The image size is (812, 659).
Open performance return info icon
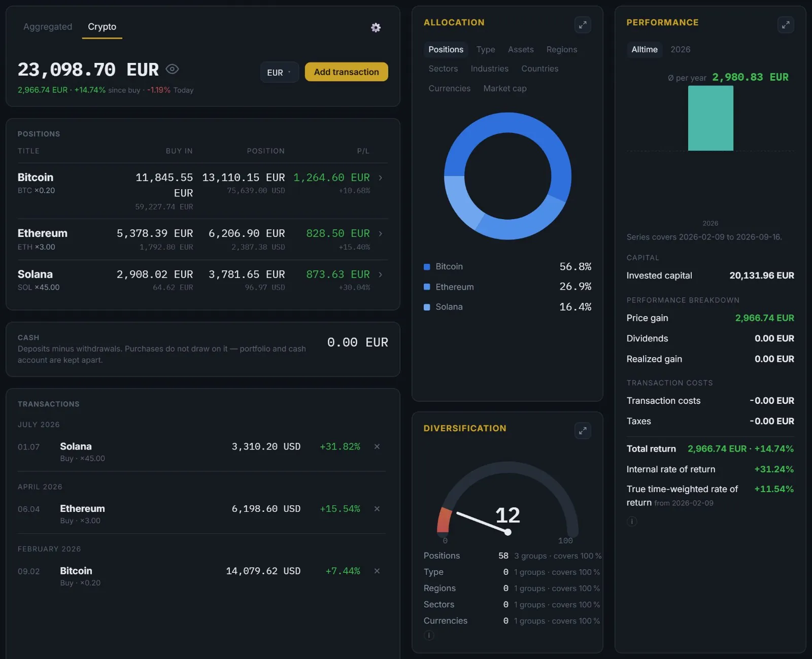pos(631,522)
